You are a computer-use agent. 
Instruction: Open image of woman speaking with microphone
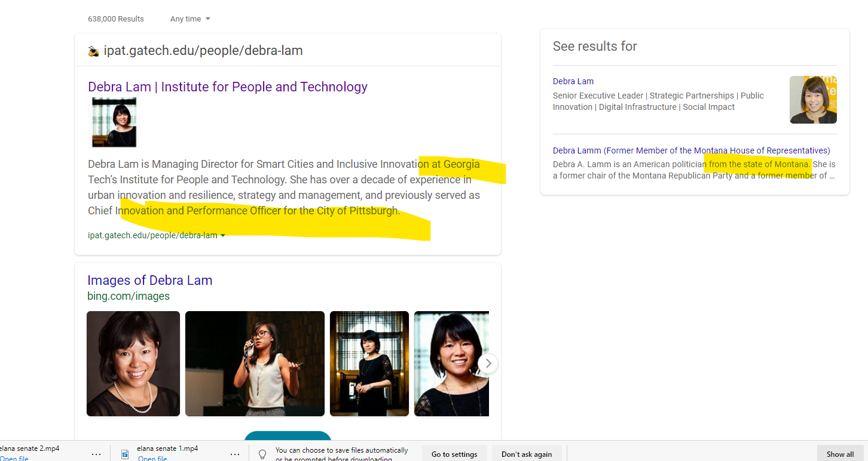255,364
